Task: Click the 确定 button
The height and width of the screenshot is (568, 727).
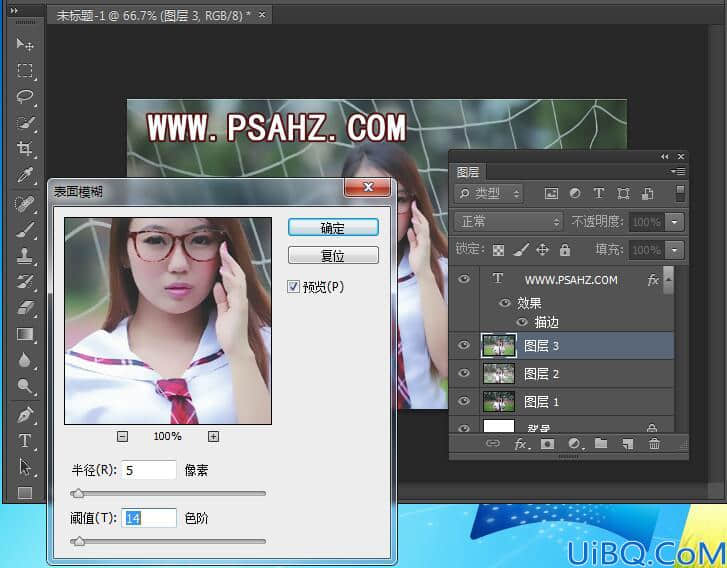Action: [333, 228]
